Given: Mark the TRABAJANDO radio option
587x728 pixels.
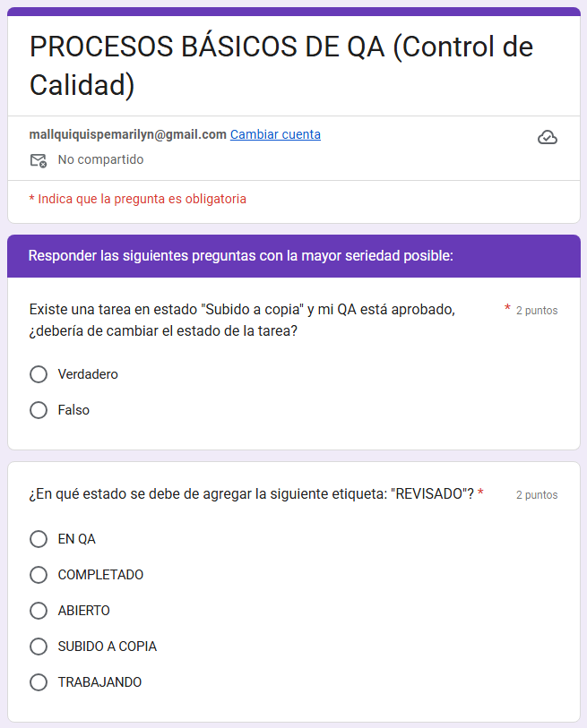Looking at the screenshot, I should (x=39, y=682).
